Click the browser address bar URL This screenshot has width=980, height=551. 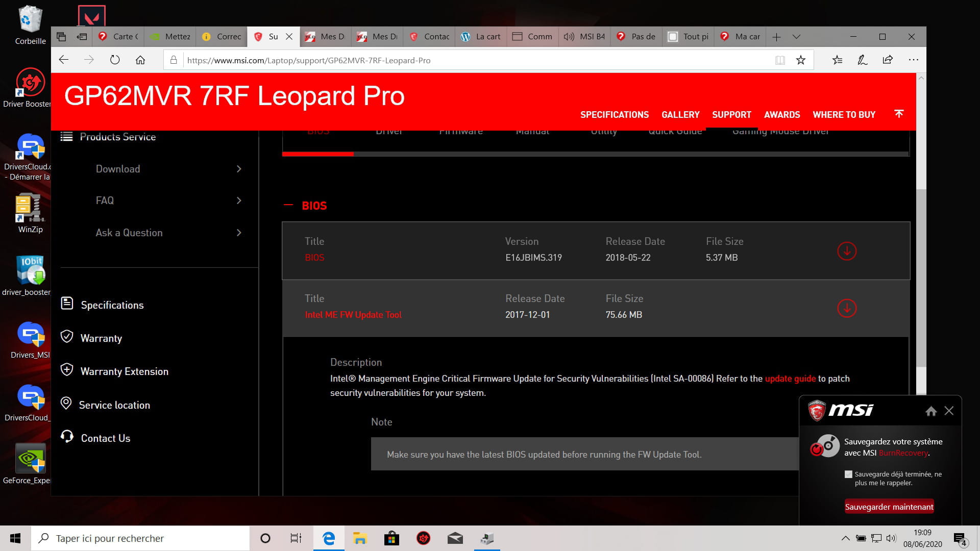pos(309,60)
